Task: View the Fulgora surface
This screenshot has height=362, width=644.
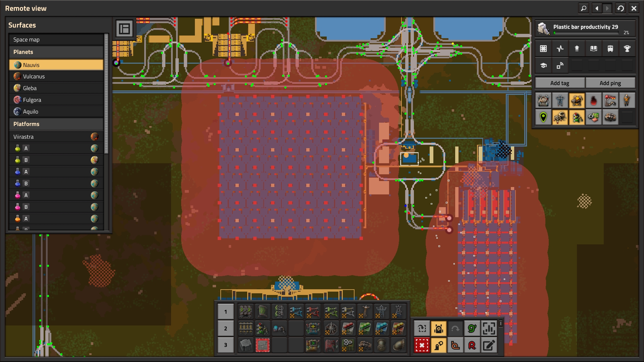Action: click(x=56, y=100)
